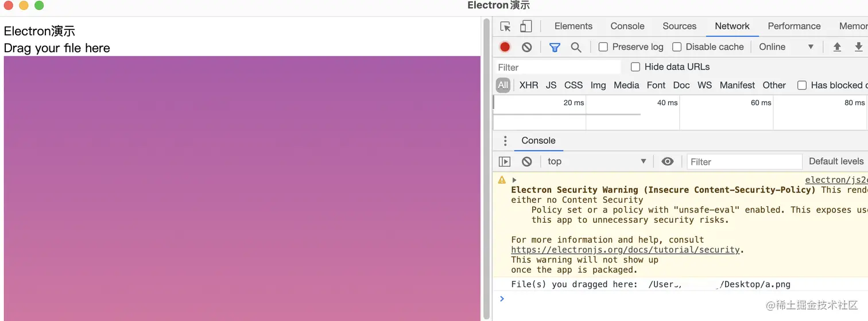868x321 pixels.
Task: Filter requests by XHR type
Action: [529, 86]
